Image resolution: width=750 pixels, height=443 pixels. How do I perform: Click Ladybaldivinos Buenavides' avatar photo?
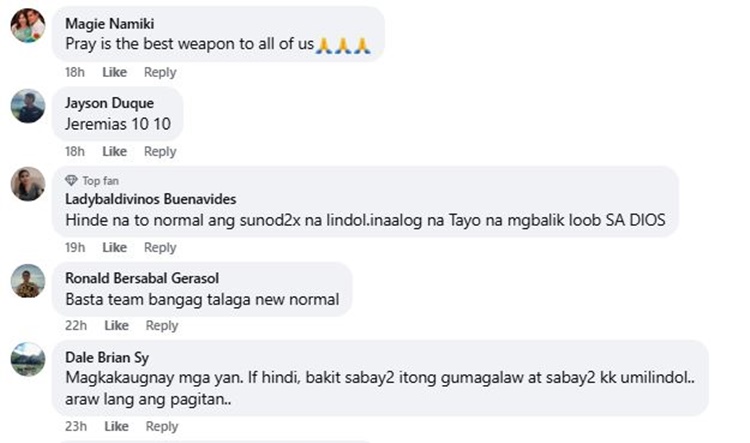(x=28, y=184)
